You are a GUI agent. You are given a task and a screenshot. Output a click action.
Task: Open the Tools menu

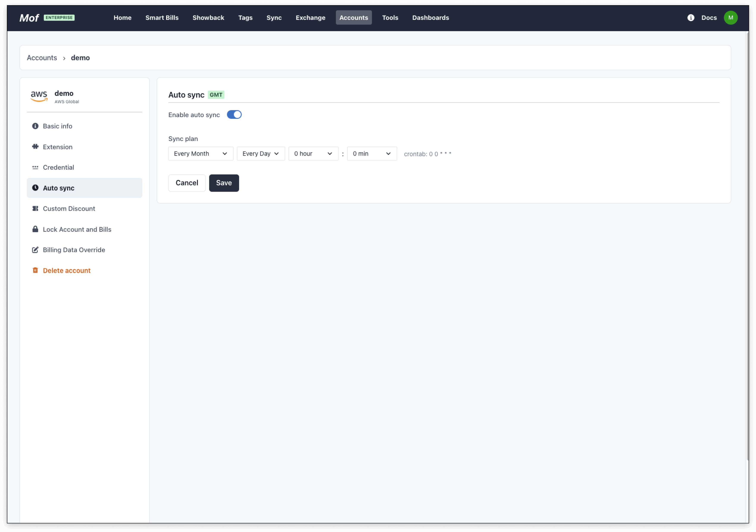tap(390, 18)
